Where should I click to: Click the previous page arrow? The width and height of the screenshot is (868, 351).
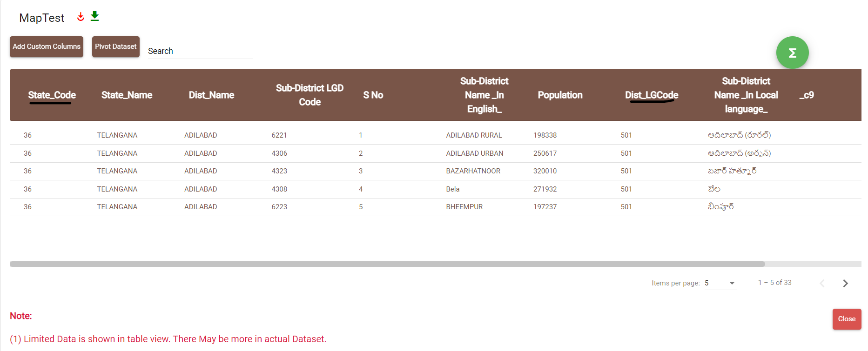coord(822,283)
